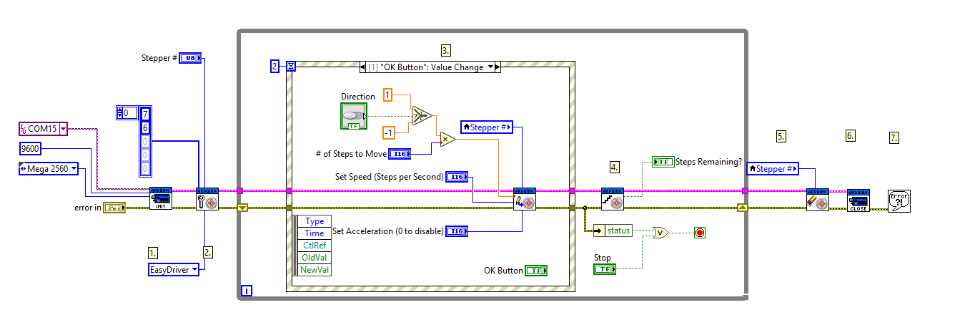Select the Stepper To Go subVI icon
Image resolution: width=980 pixels, height=310 pixels.
[611, 198]
